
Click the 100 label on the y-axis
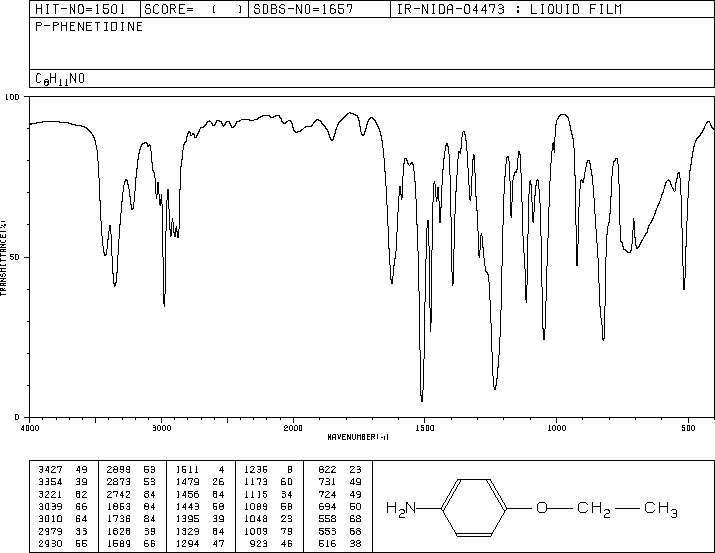(14, 98)
